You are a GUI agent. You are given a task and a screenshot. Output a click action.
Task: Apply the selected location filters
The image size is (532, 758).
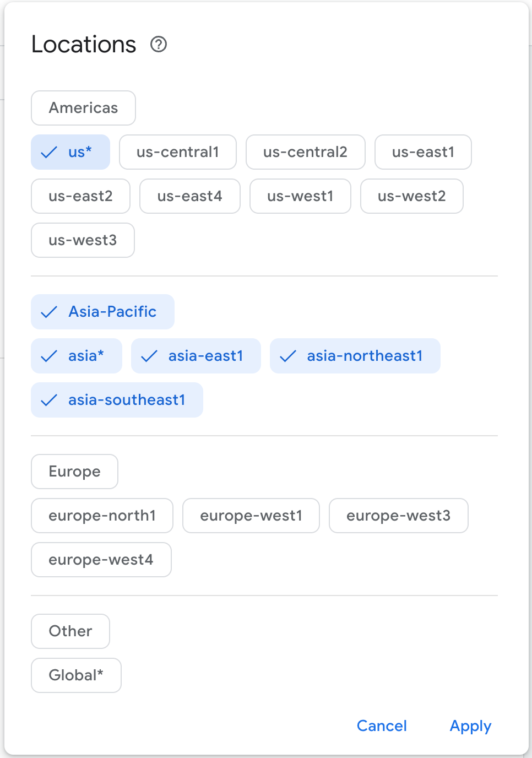coord(470,726)
